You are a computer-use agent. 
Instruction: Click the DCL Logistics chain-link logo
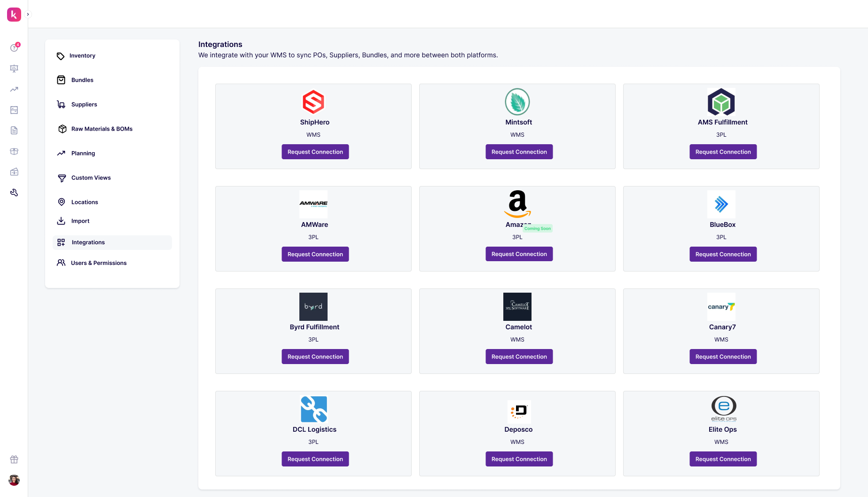313,409
